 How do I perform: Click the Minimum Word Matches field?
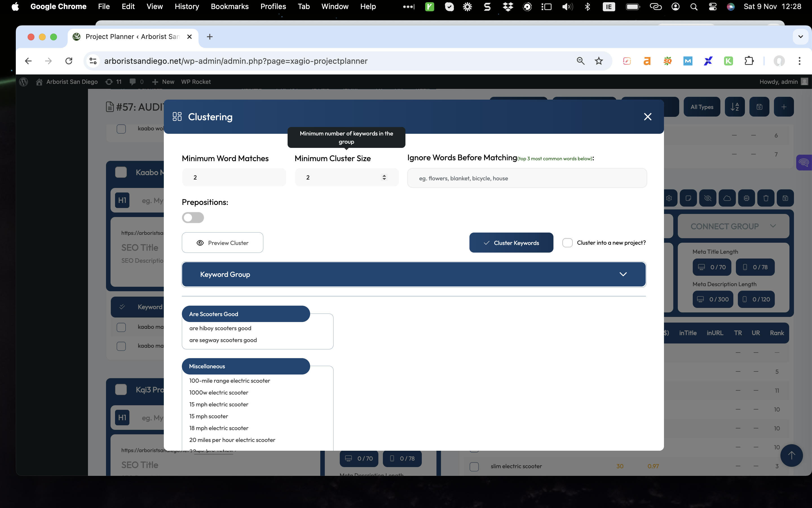click(234, 178)
